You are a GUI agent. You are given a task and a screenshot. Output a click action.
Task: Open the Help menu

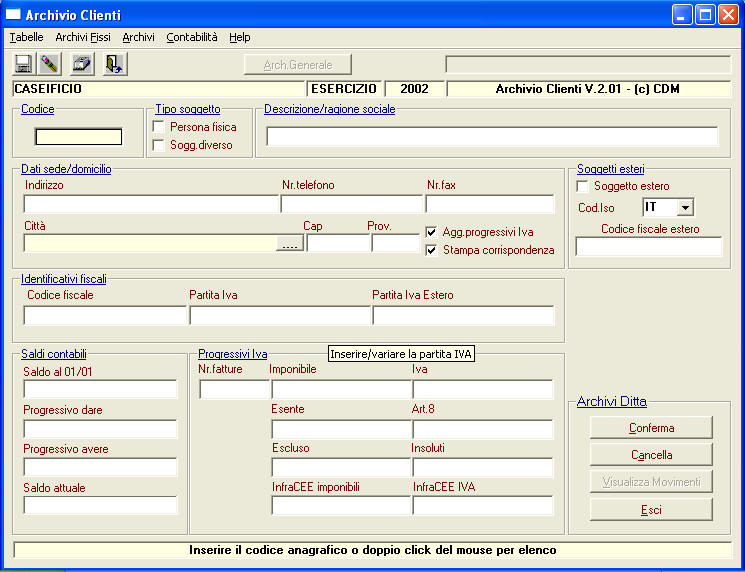click(x=239, y=37)
